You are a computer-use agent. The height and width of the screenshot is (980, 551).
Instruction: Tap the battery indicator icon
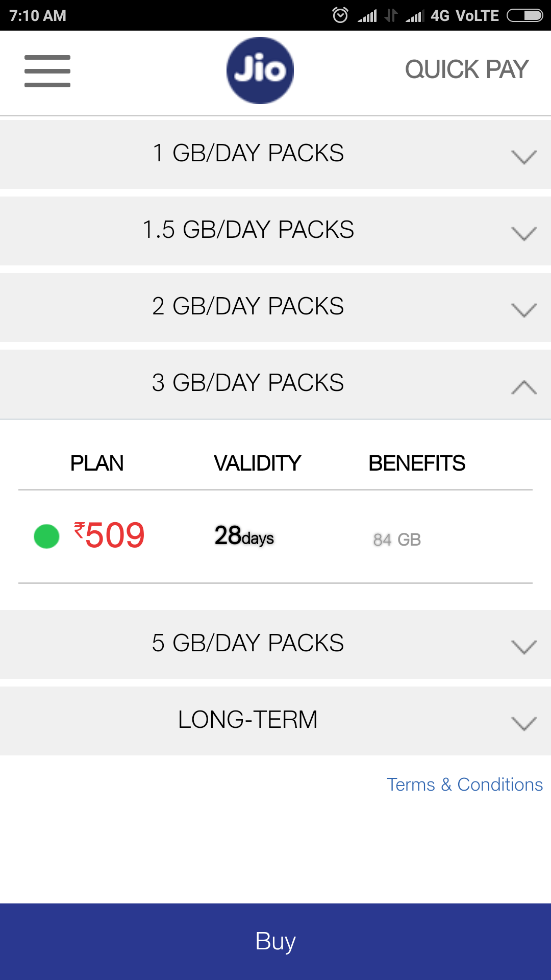(525, 15)
